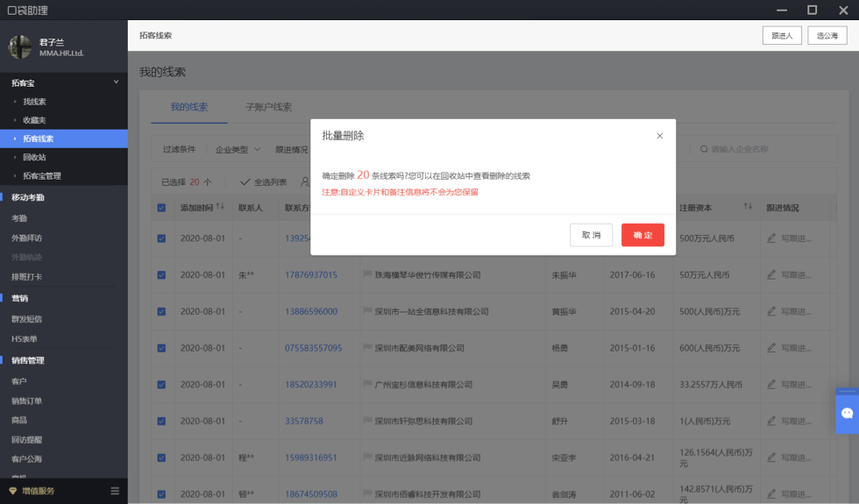Confirm deletion with the red 确定 button
859x504 pixels.
point(642,235)
